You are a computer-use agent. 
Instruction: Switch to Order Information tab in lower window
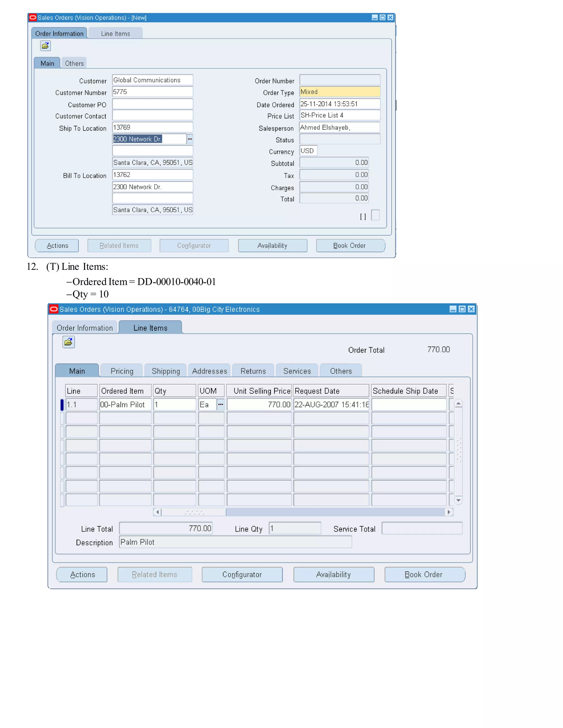click(x=85, y=328)
